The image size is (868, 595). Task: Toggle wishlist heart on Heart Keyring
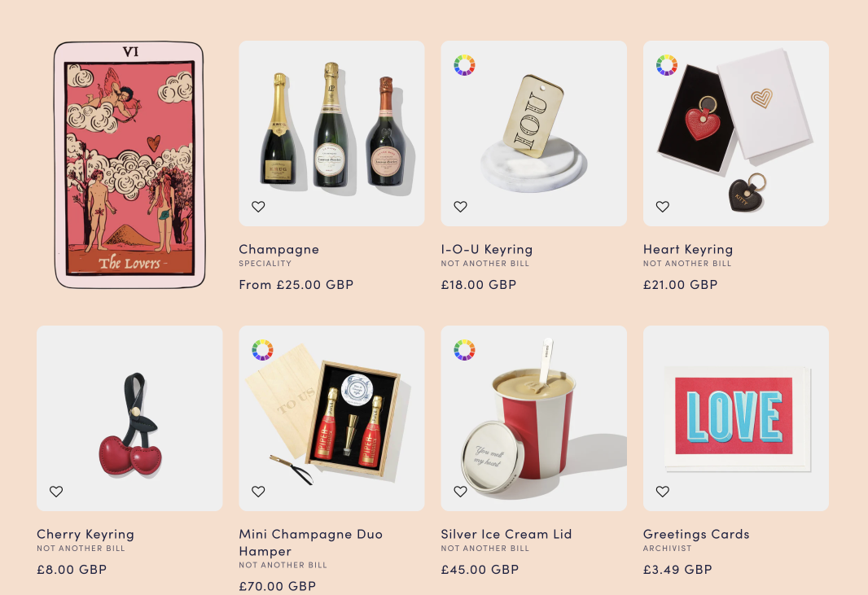tap(662, 207)
